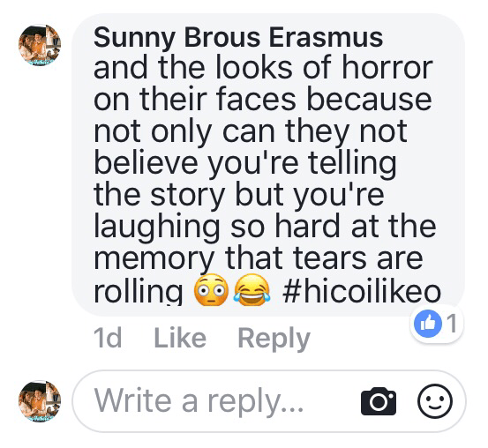Open Sunny Brous Erasmus's profile name
Image resolution: width=488 pixels, height=448 pixels.
tap(238, 37)
